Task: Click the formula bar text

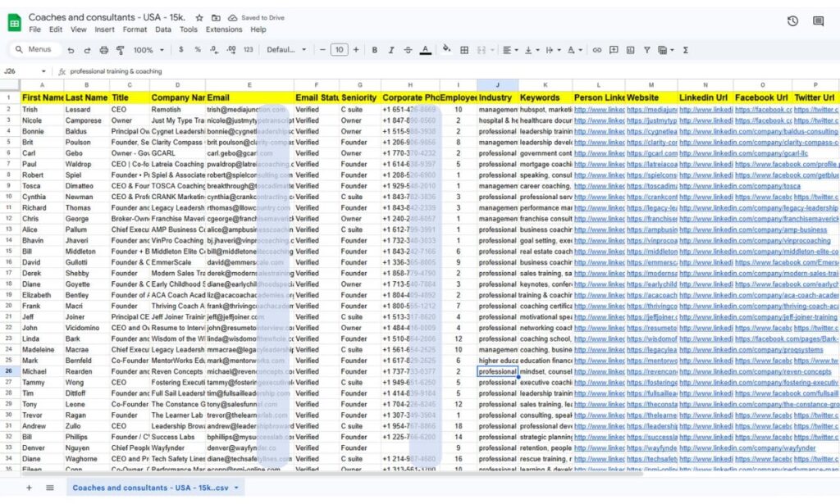Action: click(x=116, y=71)
